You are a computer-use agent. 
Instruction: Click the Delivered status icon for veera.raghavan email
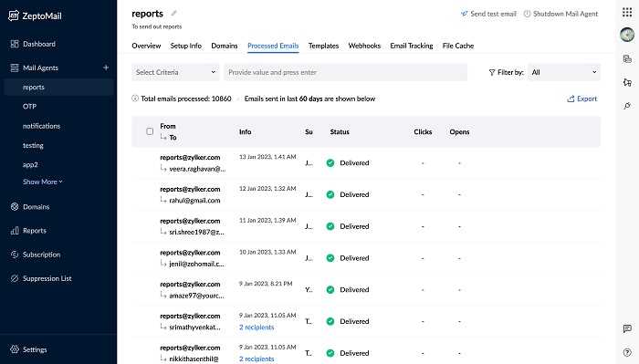(x=330, y=163)
